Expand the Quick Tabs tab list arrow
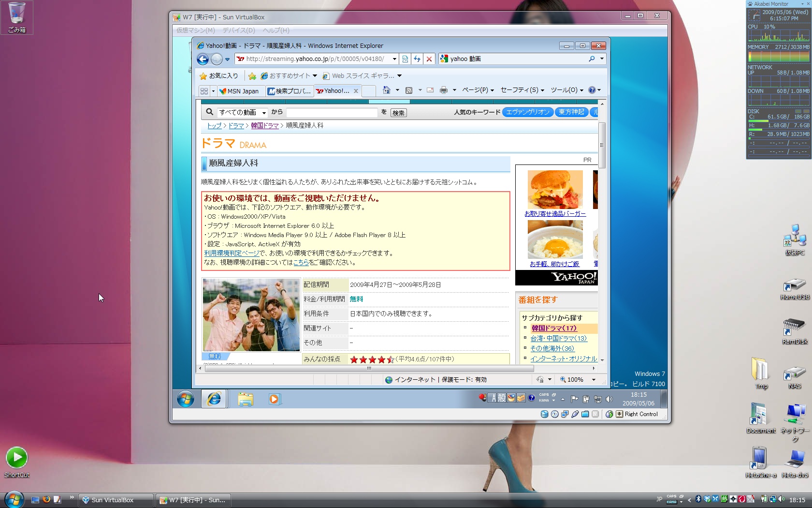 coord(213,91)
